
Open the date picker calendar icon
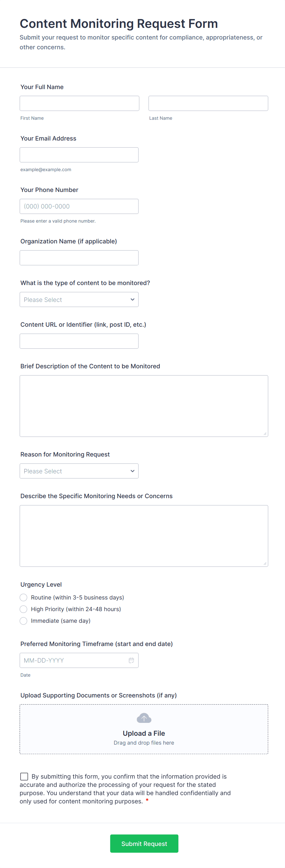coord(131,660)
